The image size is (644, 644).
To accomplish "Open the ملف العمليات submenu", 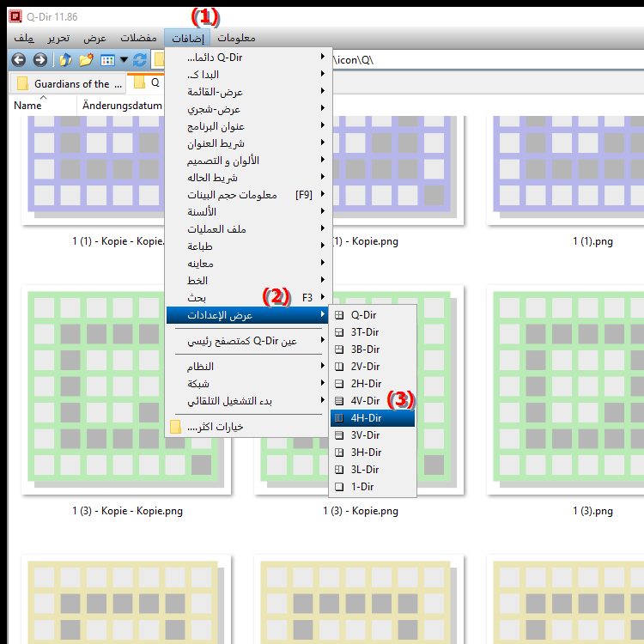I will 247,229.
